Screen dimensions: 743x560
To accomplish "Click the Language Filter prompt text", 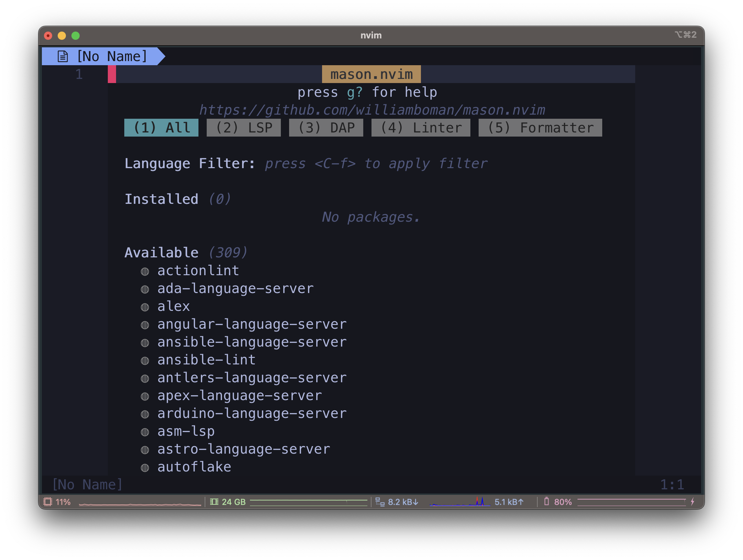I will tap(376, 164).
